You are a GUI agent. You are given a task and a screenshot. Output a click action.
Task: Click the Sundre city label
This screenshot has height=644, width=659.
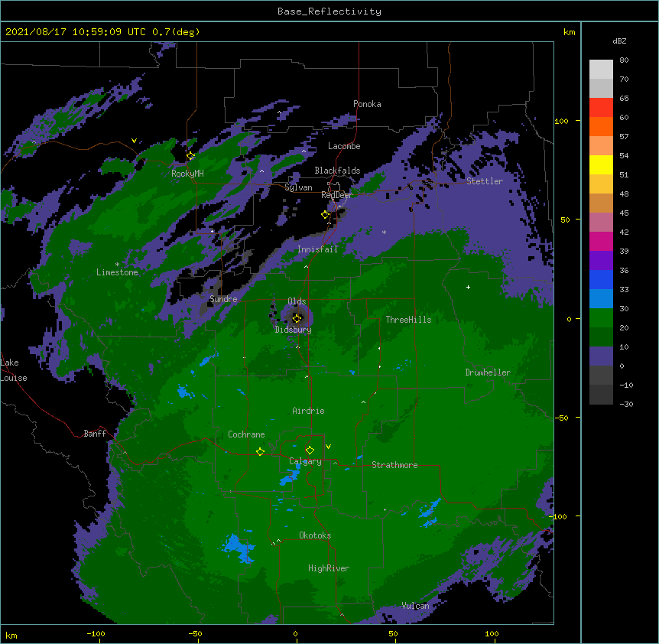pos(223,299)
